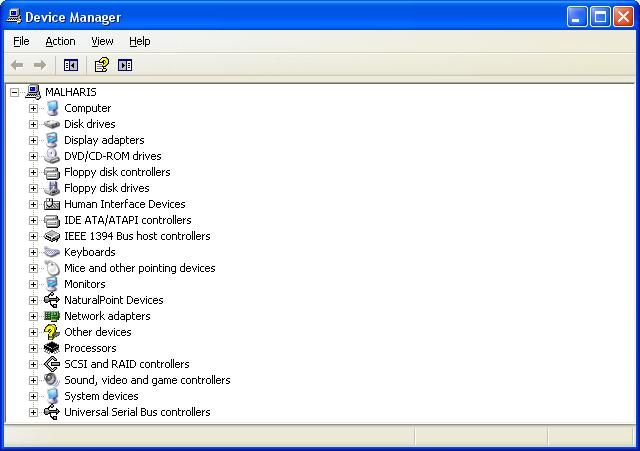Viewport: 640px width, 451px height.
Task: Expand the Disk drives category
Action: 33,124
